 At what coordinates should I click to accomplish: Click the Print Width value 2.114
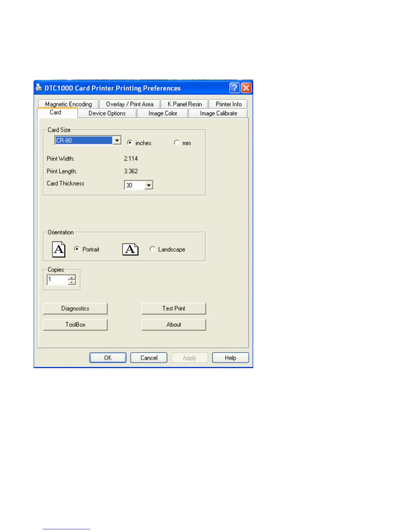click(x=131, y=159)
